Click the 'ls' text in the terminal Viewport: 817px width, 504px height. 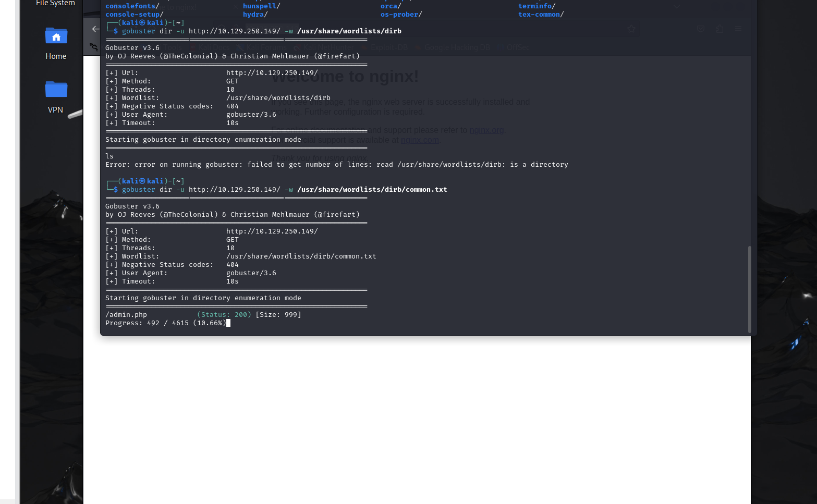click(109, 156)
